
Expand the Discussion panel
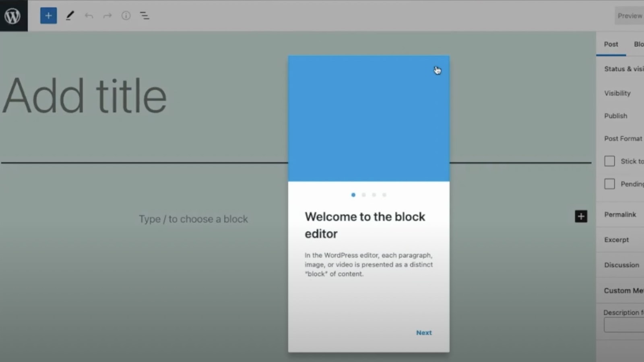tap(620, 265)
